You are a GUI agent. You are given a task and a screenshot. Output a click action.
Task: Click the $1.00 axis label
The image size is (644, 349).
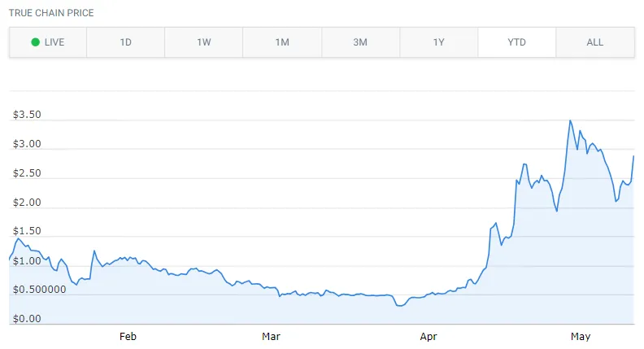27,261
